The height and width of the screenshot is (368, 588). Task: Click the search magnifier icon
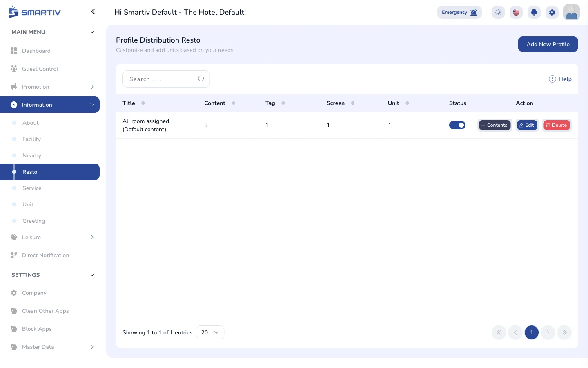pyautogui.click(x=201, y=79)
